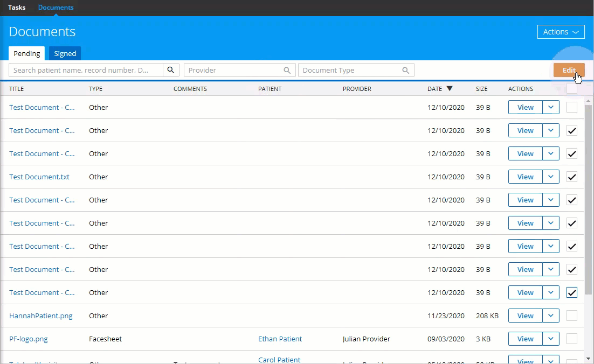
Task: Uncheck the checkbox on Test Document.txt row
Action: coord(572,177)
